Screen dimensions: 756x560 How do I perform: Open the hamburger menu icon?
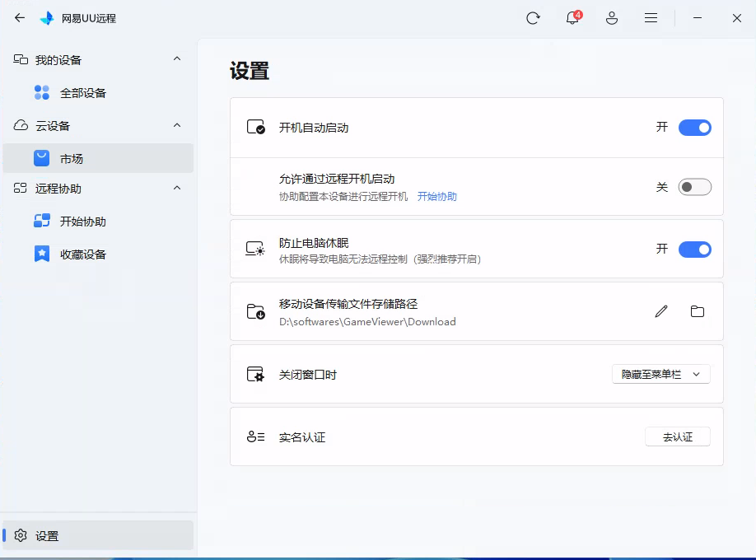(x=651, y=18)
